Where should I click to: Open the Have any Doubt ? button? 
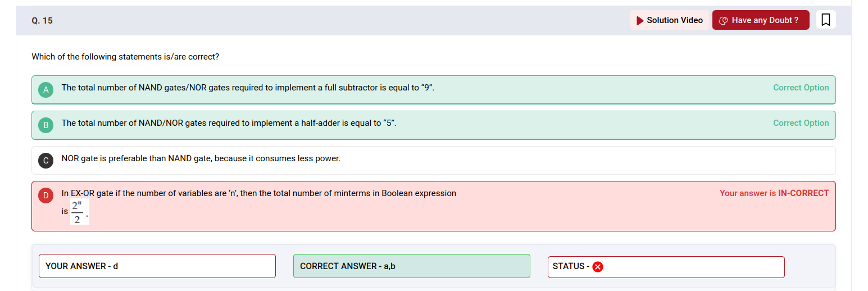(760, 20)
